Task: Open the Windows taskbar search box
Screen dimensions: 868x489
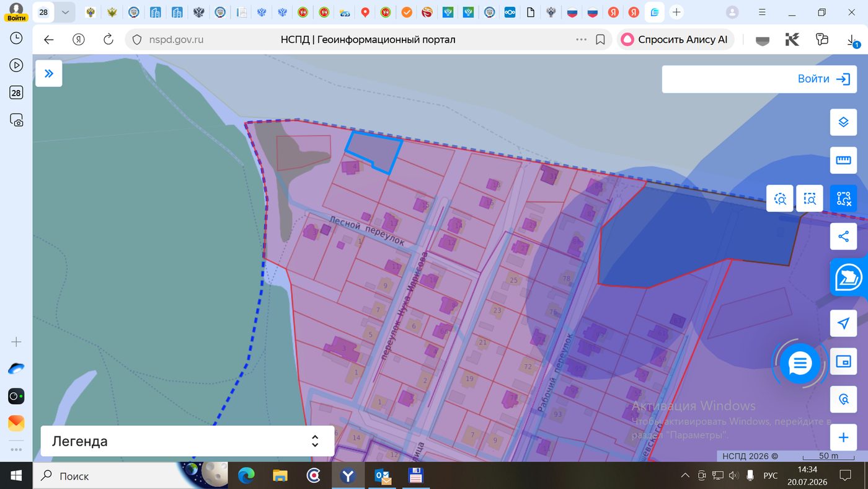Action: (104, 476)
